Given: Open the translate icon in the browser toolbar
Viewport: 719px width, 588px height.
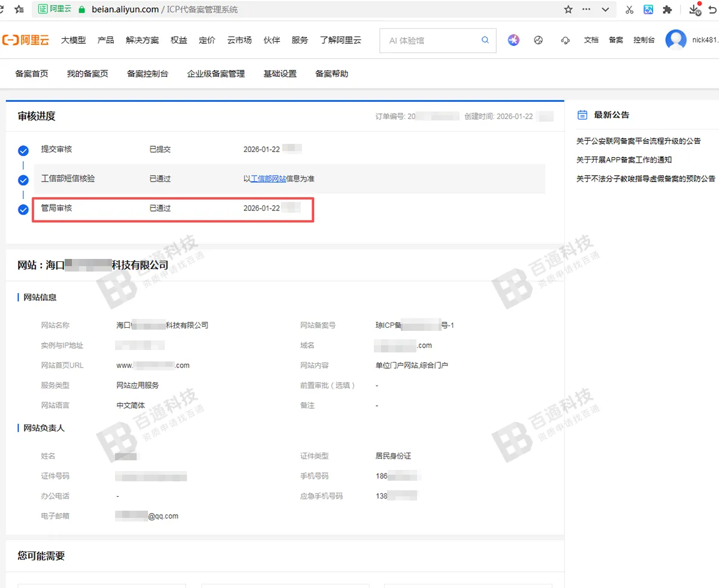Looking at the screenshot, I should (x=649, y=10).
